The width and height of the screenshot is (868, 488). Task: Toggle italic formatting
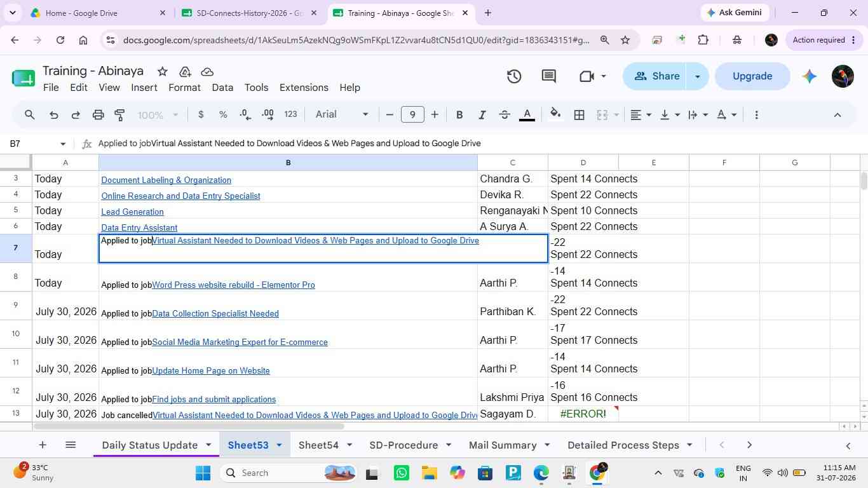(x=482, y=115)
